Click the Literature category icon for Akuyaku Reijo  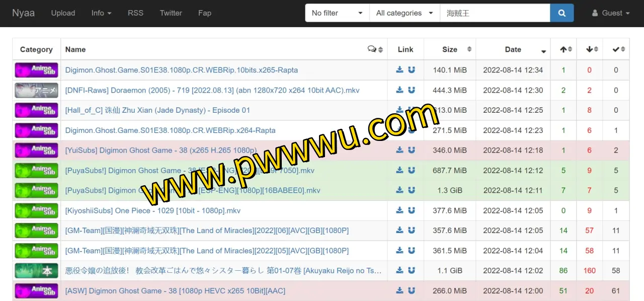click(x=36, y=271)
